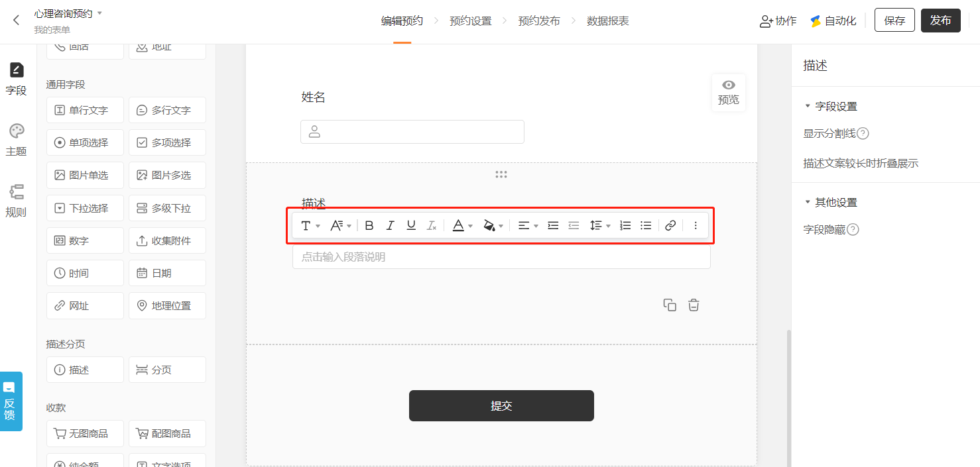Add a 图片单选 field
Screen dimensions: 980x467
[85, 175]
